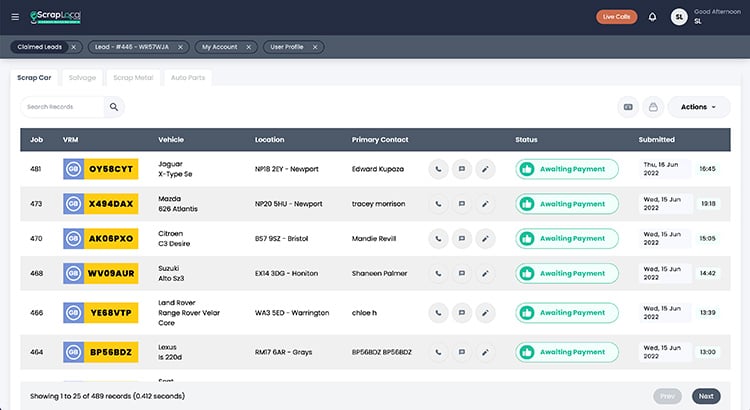Edit job 468 with pencil icon
The image size is (750, 410).
485,273
